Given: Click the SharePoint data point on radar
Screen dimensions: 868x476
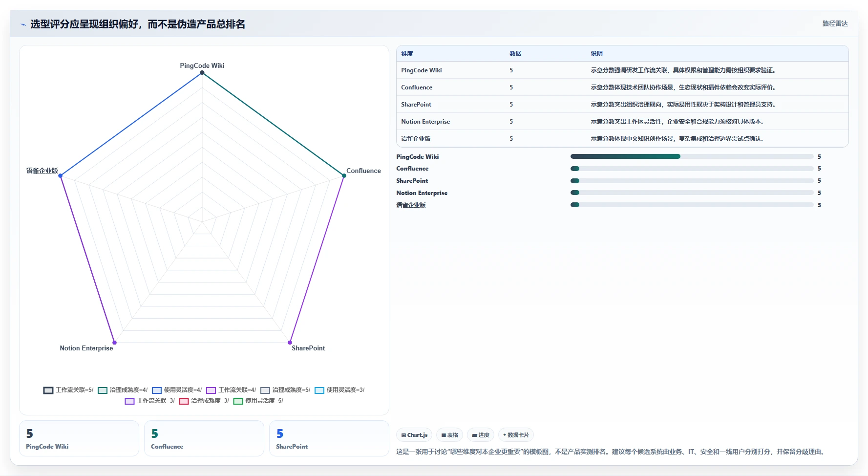Looking at the screenshot, I should point(290,343).
